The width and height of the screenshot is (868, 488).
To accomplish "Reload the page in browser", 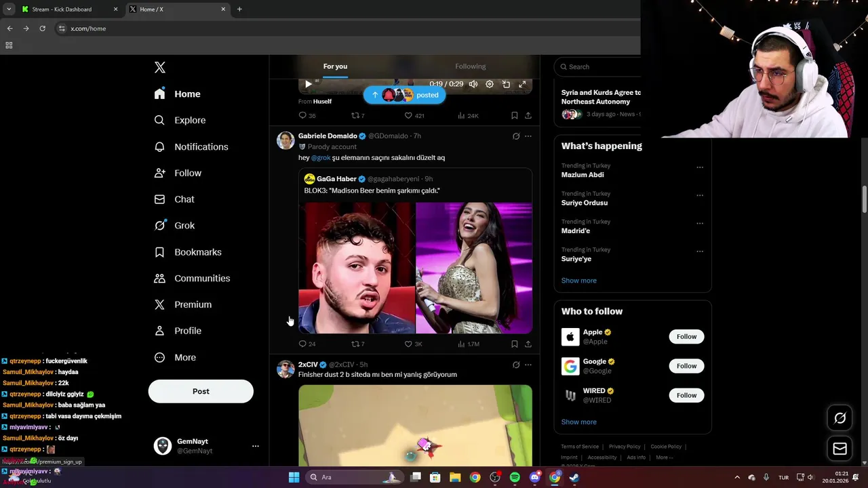I will (42, 28).
